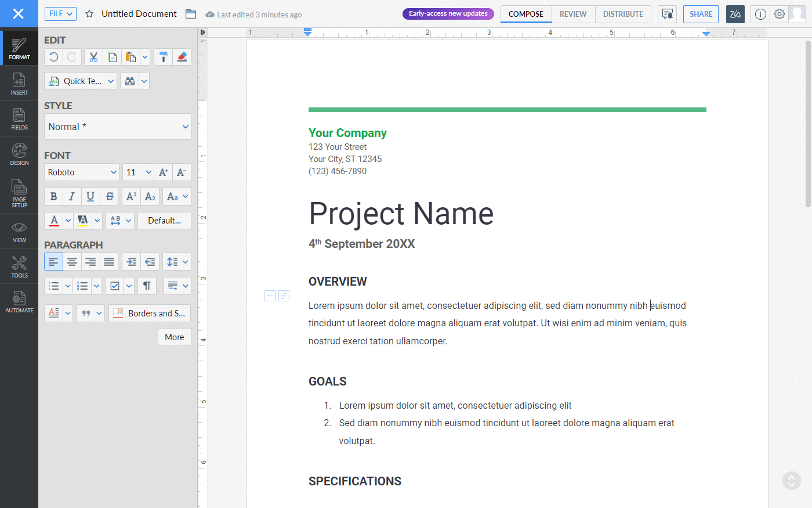Switch to the COMPOSE tab
Viewport: 812px width, 508px height.
pyautogui.click(x=526, y=14)
